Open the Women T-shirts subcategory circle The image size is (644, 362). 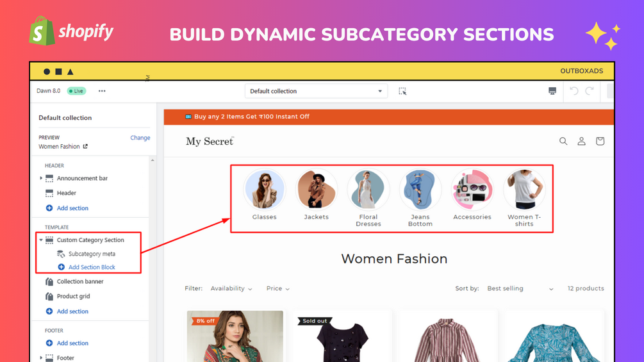tap(524, 190)
